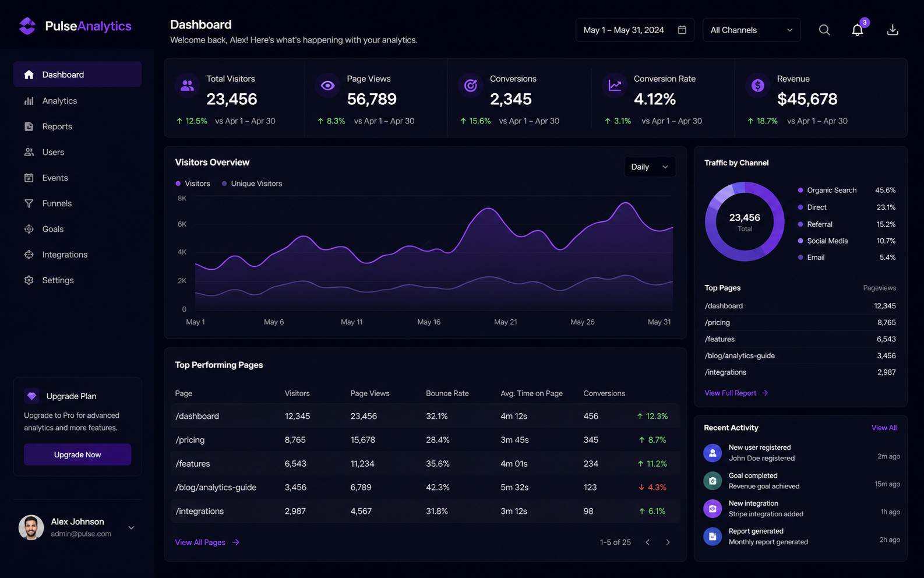
Task: Open the Analytics sidebar item
Action: coord(77,101)
